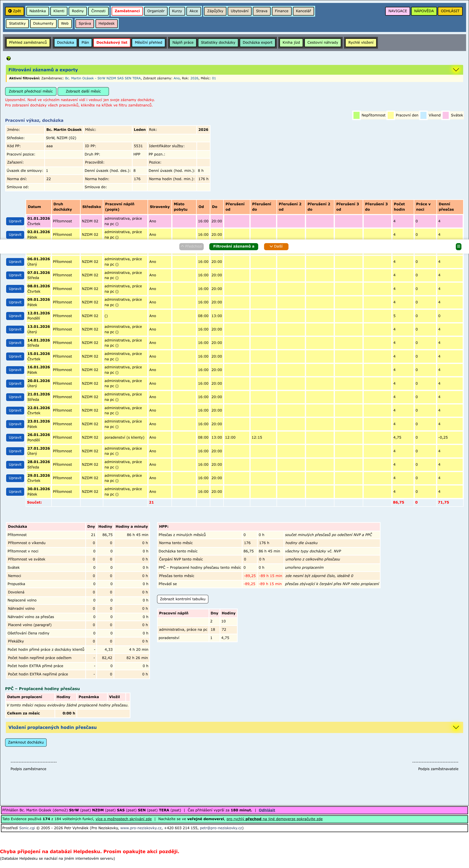
Task: Click Zobrazit předchozí měsíc
Action: (31, 91)
